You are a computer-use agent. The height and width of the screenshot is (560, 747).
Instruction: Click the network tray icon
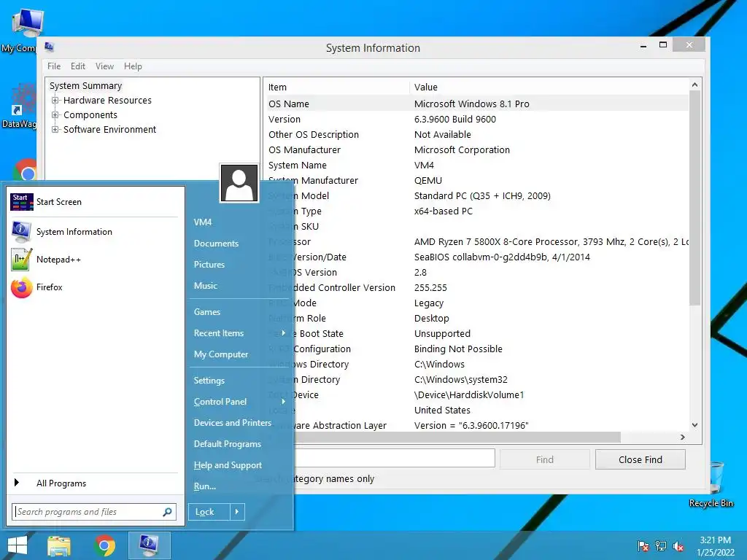point(661,546)
